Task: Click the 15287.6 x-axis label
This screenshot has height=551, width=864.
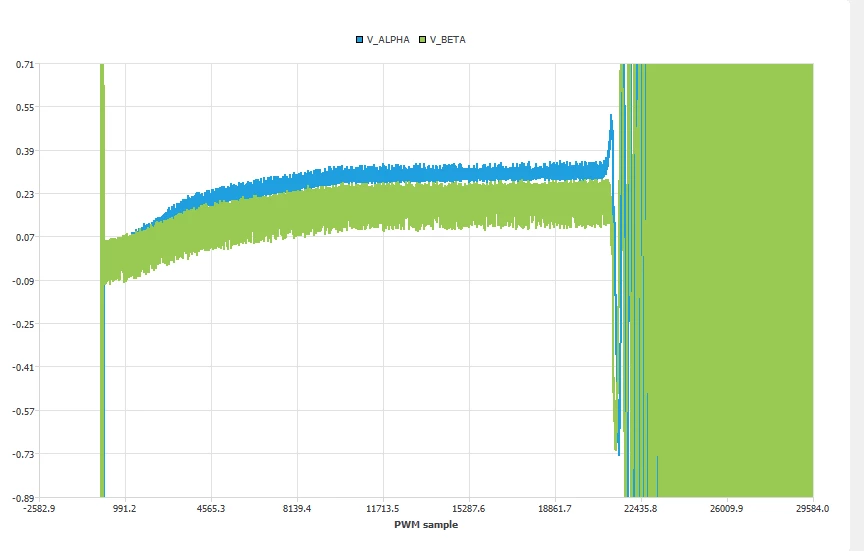Action: click(469, 509)
